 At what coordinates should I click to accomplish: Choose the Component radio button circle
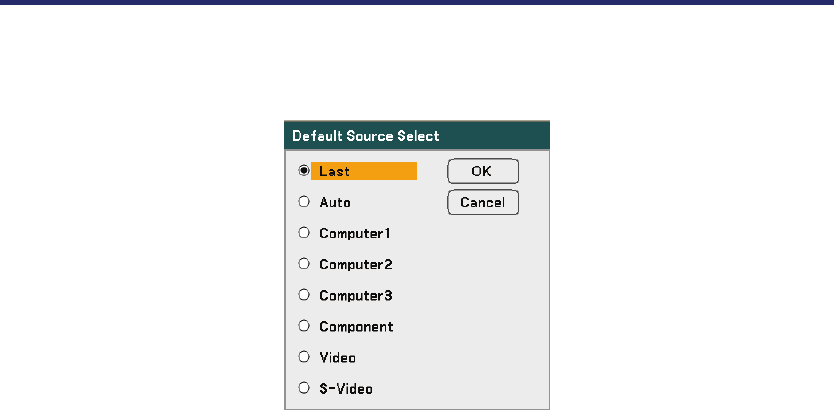[x=304, y=326]
